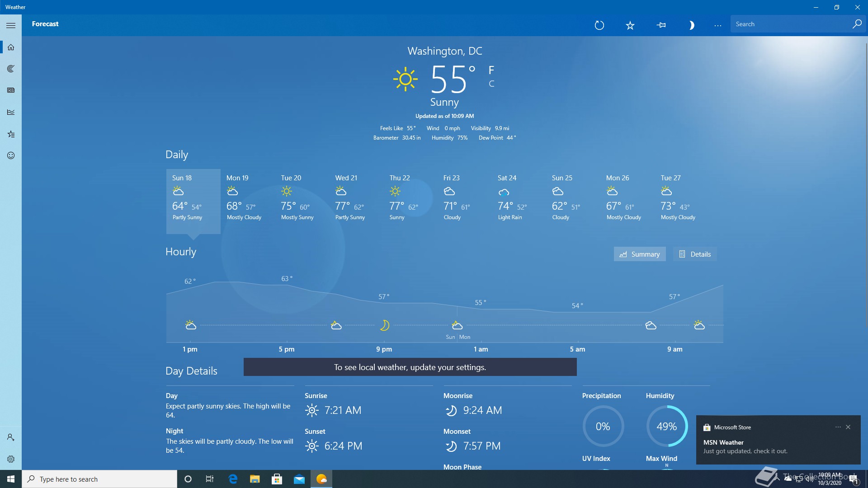Go to the Forecast home icon

pyautogui.click(x=11, y=47)
